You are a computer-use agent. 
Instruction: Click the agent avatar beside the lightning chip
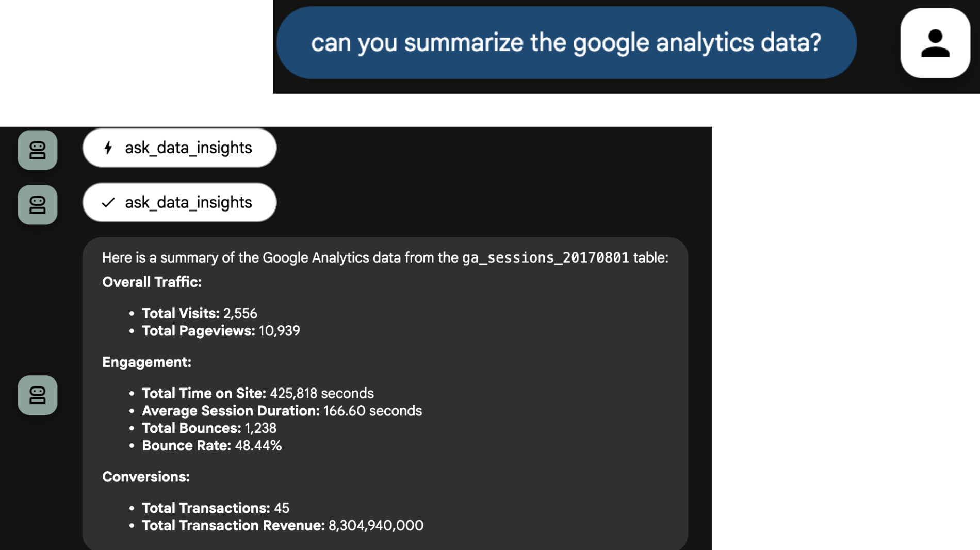(x=38, y=150)
